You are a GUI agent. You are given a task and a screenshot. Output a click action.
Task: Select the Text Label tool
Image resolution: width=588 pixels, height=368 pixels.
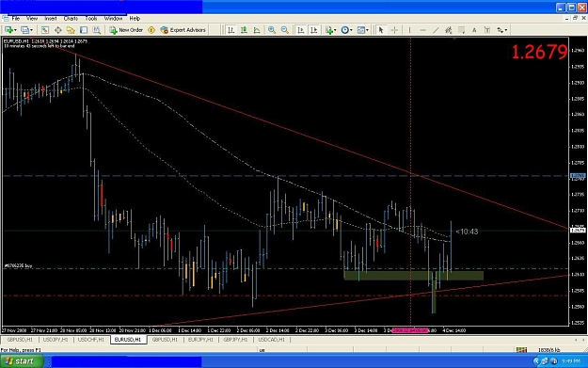pos(487,30)
